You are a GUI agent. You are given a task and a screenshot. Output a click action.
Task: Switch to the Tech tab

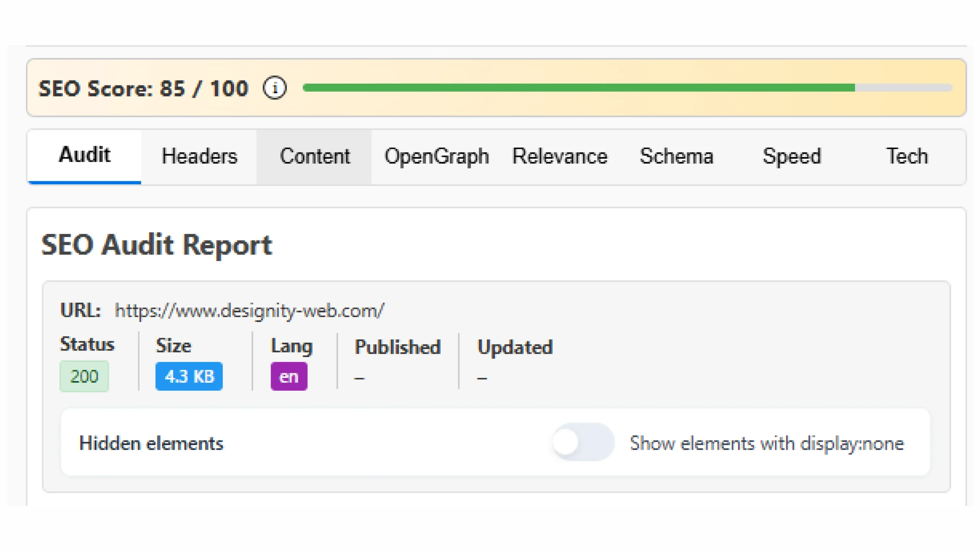[x=908, y=156]
